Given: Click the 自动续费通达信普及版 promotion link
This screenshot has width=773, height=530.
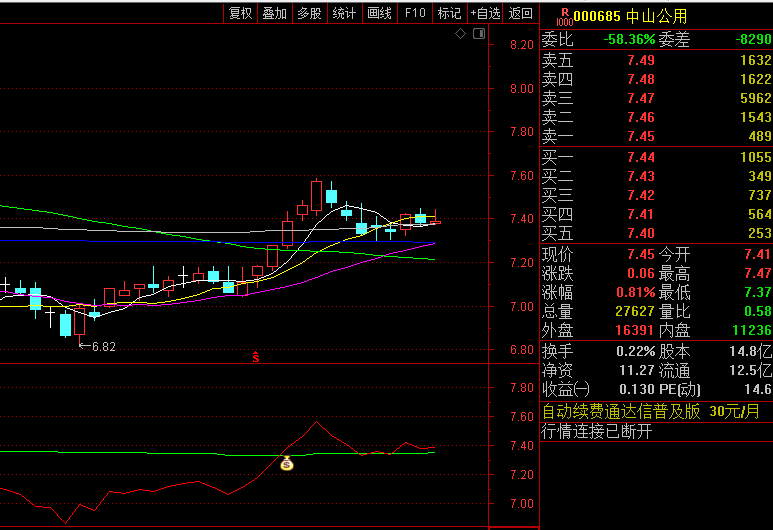Looking at the screenshot, I should (621, 411).
